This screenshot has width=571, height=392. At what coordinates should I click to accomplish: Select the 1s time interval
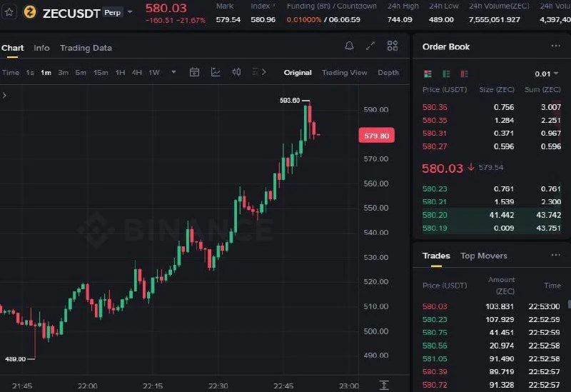[30, 73]
